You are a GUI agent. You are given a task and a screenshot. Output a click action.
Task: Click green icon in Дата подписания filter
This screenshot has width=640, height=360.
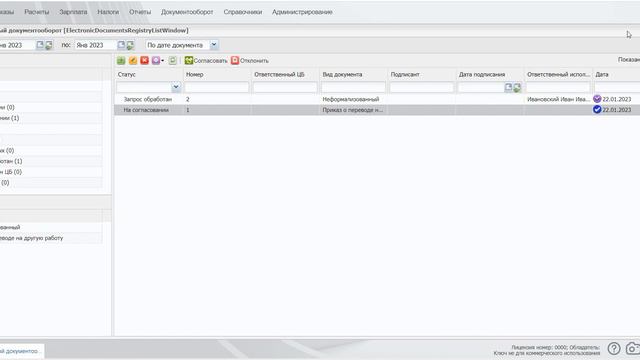coord(517,87)
